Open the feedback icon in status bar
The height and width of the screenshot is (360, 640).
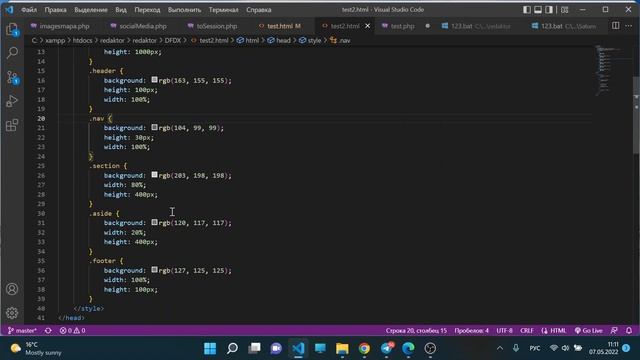pyautogui.click(x=614, y=331)
